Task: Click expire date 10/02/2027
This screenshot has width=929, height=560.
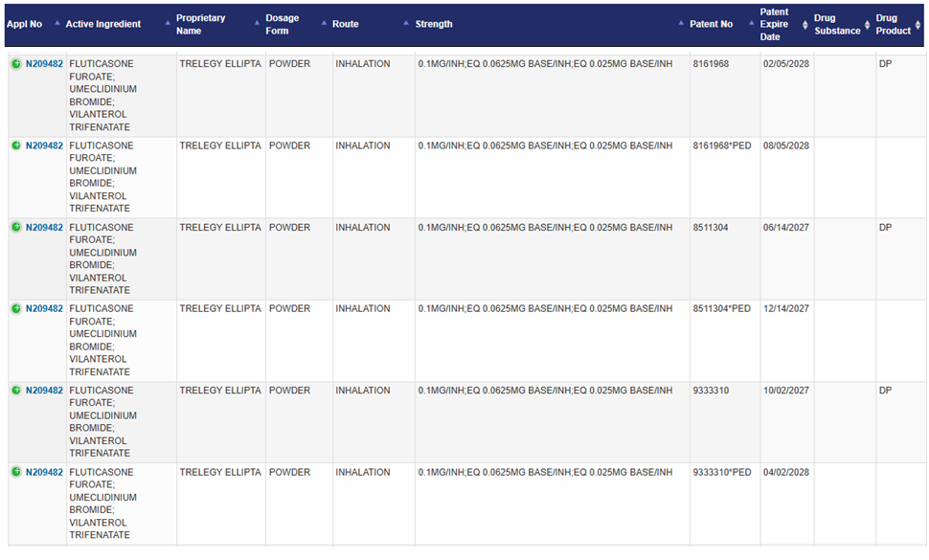Action: pos(785,391)
